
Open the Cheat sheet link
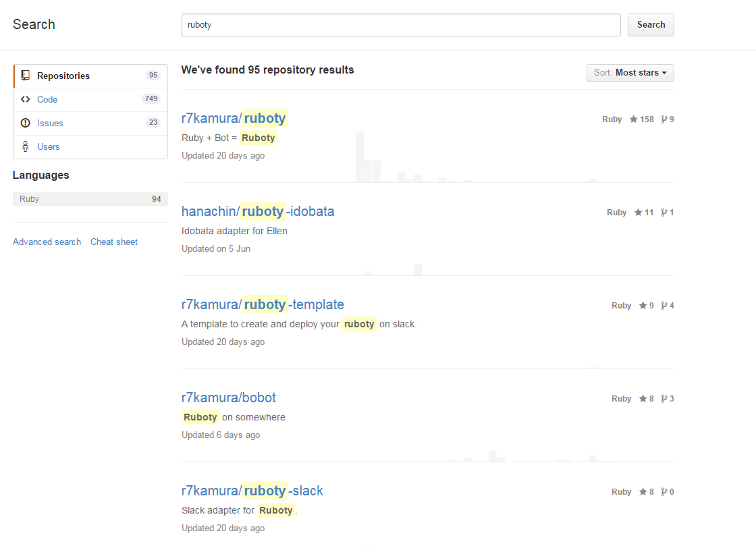coord(113,242)
